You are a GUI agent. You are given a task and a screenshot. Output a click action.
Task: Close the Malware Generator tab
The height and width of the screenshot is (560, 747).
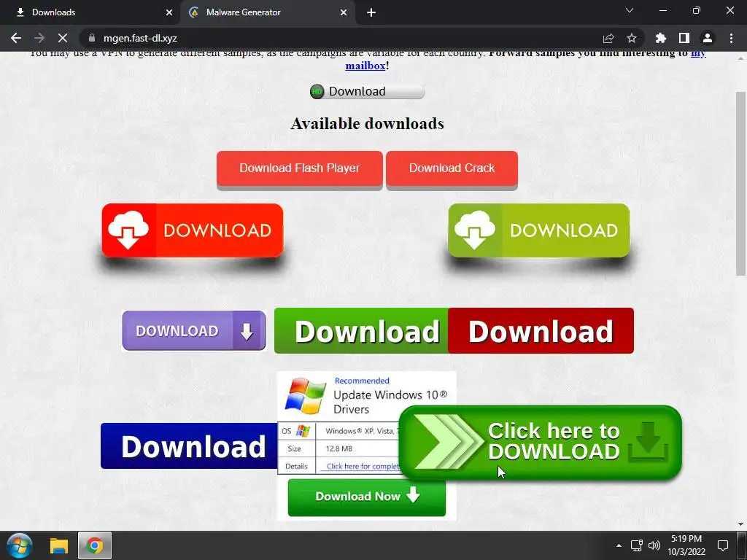tap(344, 12)
